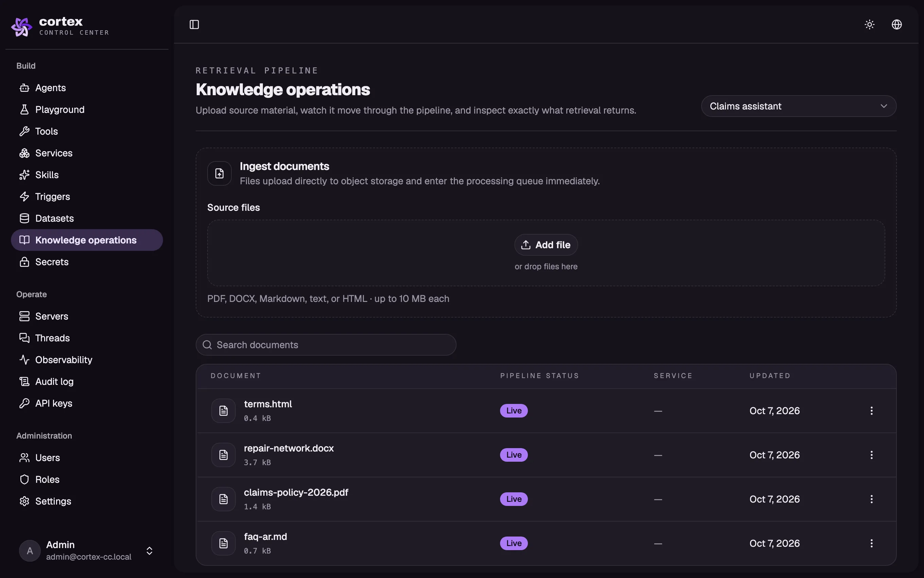Click the Live badge for terms.html

tap(514, 411)
